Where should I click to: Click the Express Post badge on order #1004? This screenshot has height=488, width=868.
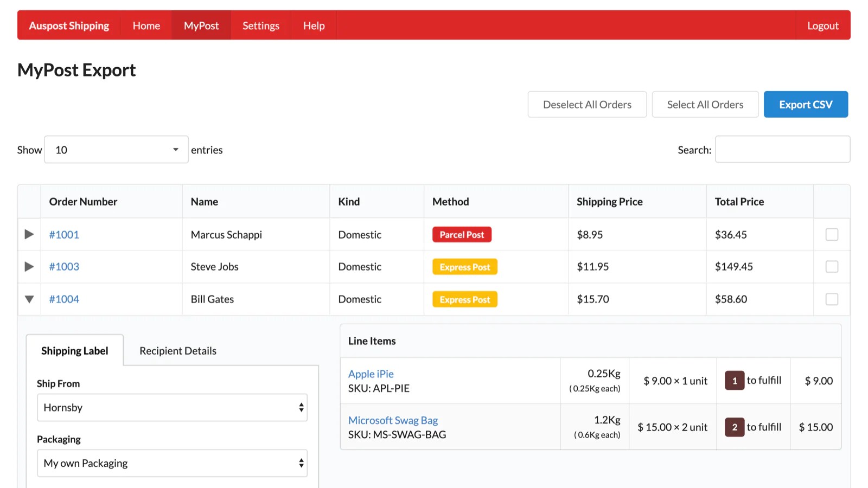[464, 299]
